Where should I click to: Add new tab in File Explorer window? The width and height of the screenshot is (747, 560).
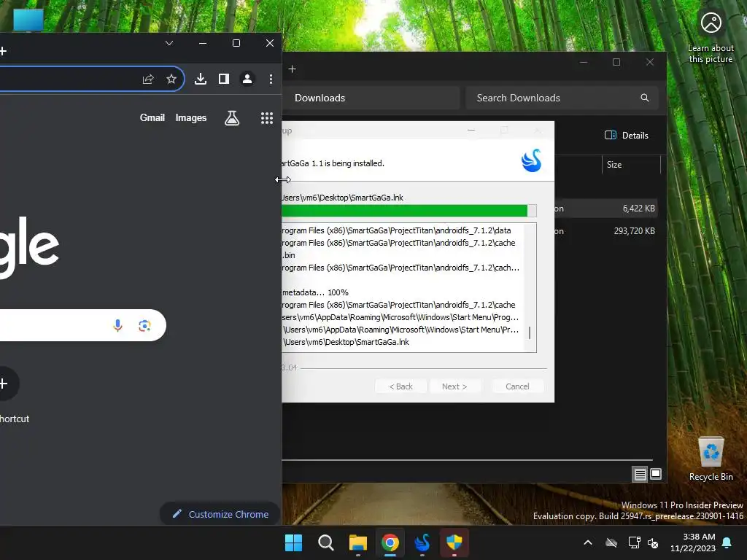[x=292, y=69]
